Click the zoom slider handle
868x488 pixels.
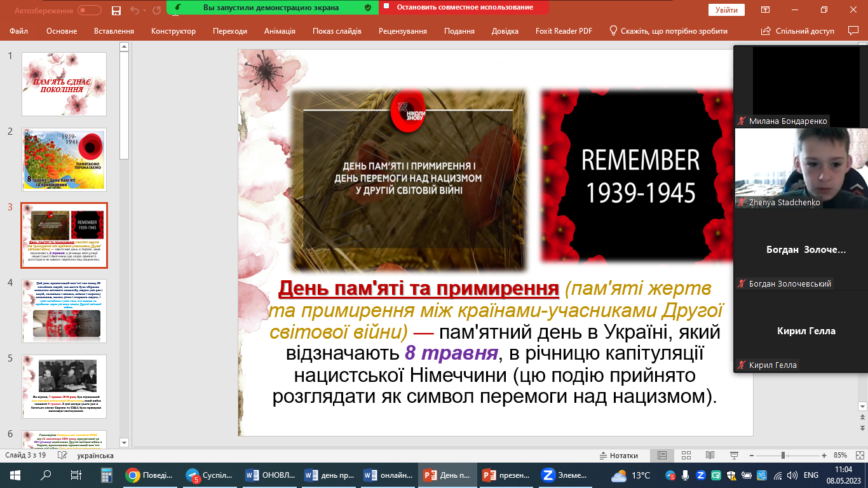pyautogui.click(x=783, y=456)
